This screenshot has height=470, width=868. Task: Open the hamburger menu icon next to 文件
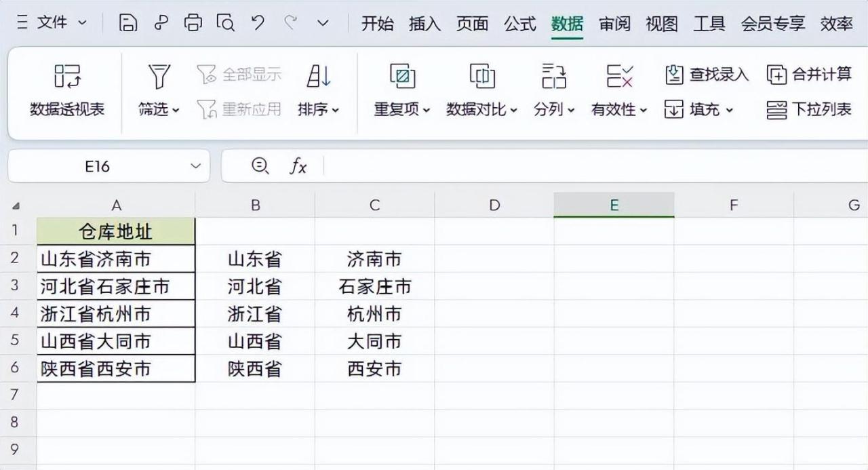(22, 23)
